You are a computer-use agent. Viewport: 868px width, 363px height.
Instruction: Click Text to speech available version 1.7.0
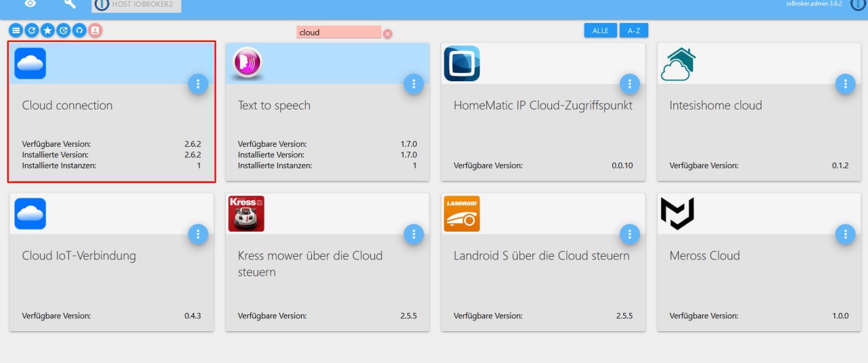coord(409,144)
